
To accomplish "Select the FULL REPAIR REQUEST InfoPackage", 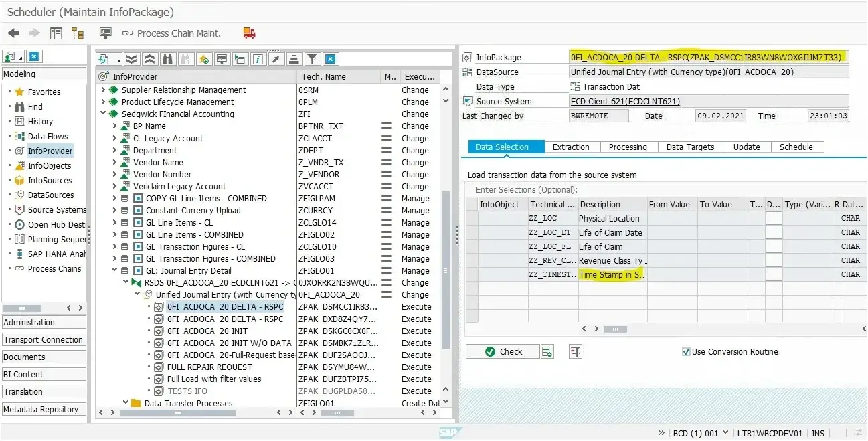I will [209, 367].
